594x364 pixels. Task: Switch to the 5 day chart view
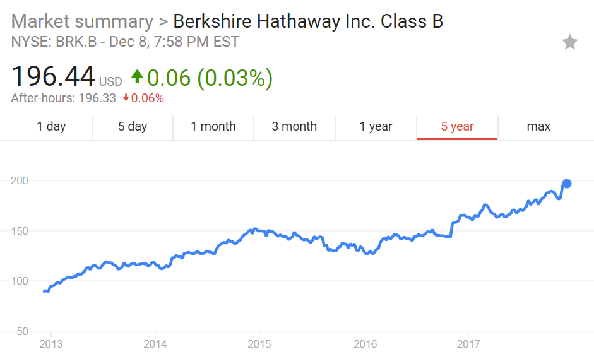(x=133, y=126)
